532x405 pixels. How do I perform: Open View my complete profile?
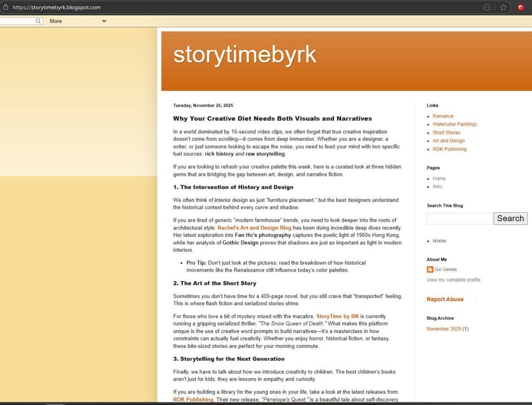click(453, 279)
